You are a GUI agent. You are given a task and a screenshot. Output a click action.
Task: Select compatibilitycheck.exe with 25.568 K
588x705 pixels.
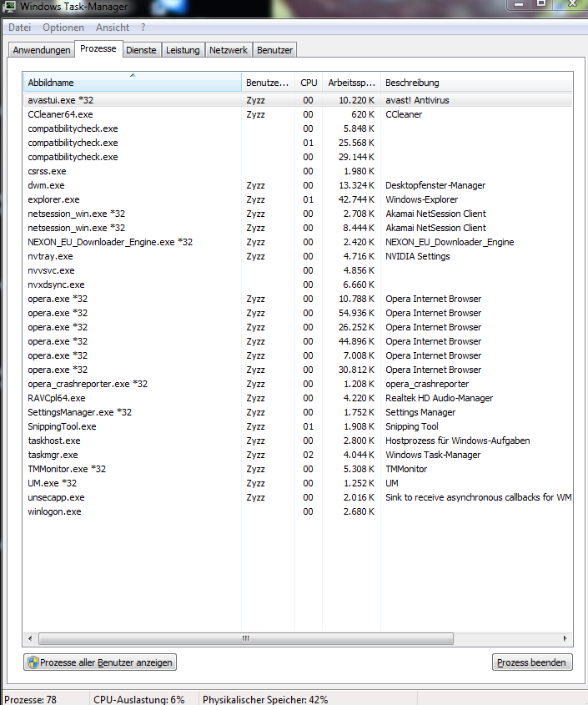point(298,143)
